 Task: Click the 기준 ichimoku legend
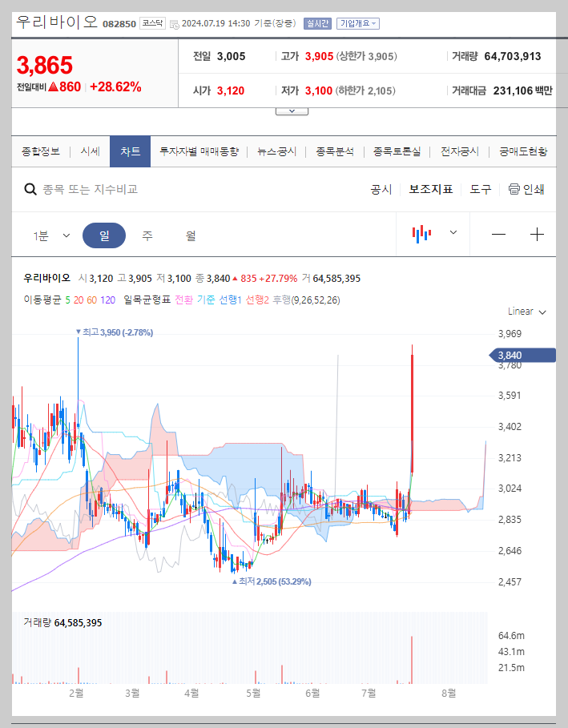(x=206, y=300)
